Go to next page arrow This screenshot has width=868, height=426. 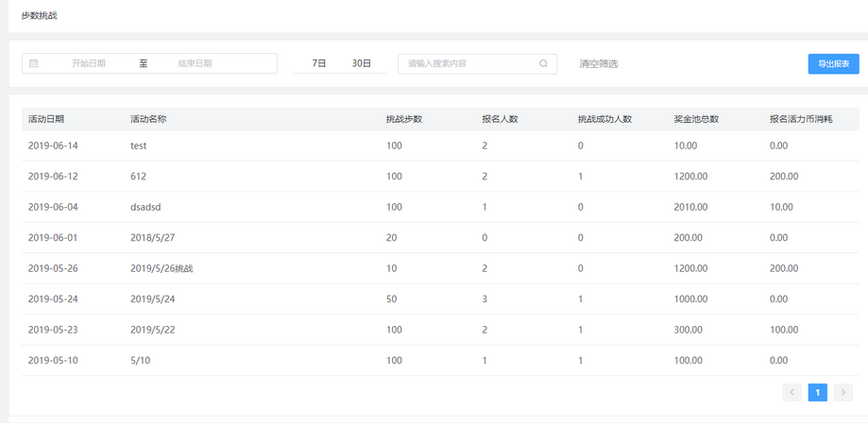coord(843,392)
